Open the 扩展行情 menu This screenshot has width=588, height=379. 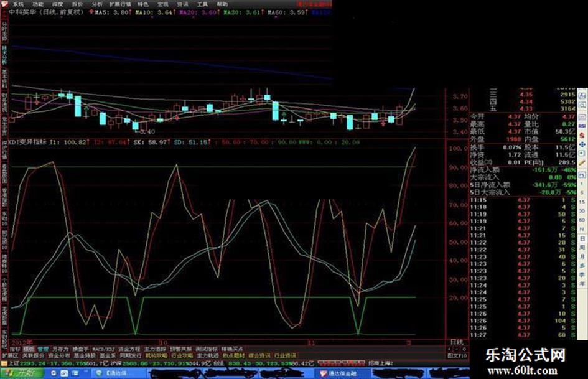[x=120, y=4]
